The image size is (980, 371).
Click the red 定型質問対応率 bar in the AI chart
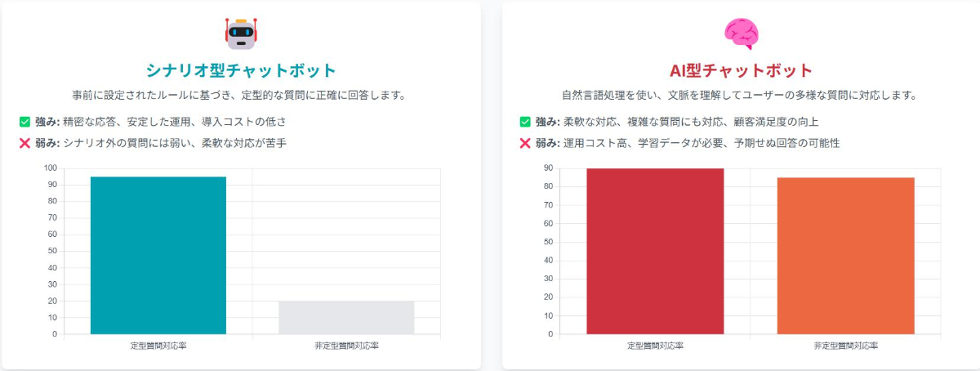tap(655, 251)
